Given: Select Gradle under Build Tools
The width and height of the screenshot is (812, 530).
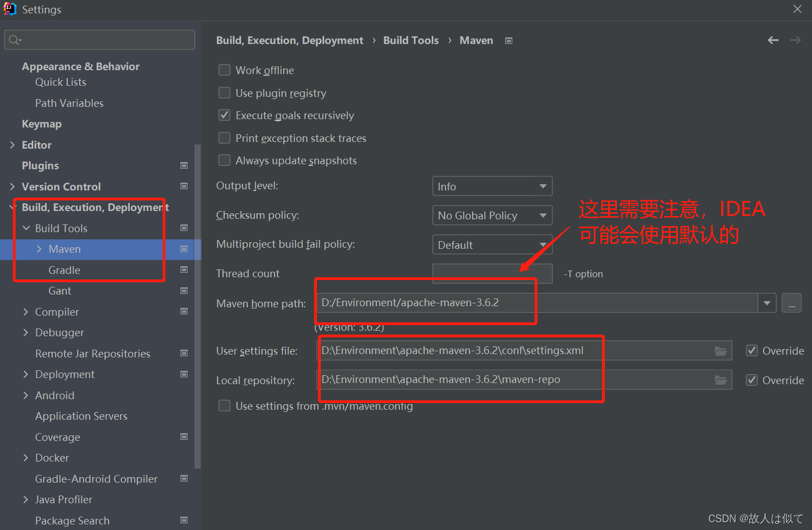Looking at the screenshot, I should (x=64, y=270).
